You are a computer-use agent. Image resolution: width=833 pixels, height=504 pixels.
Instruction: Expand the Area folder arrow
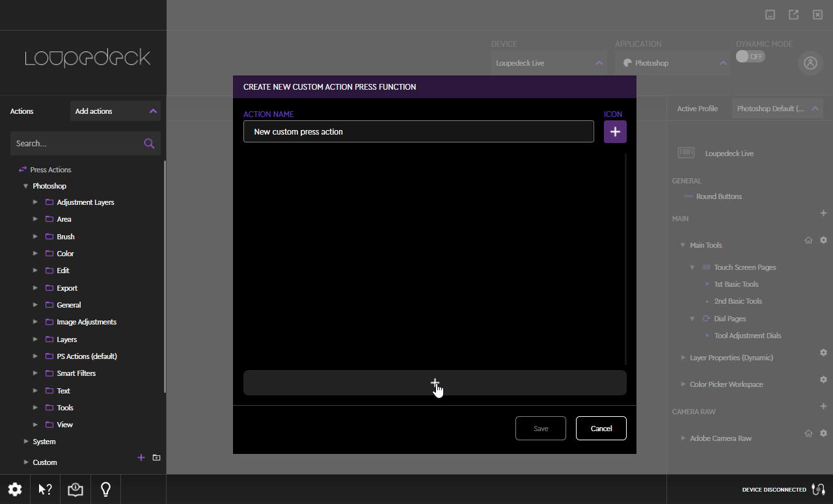pyautogui.click(x=35, y=219)
